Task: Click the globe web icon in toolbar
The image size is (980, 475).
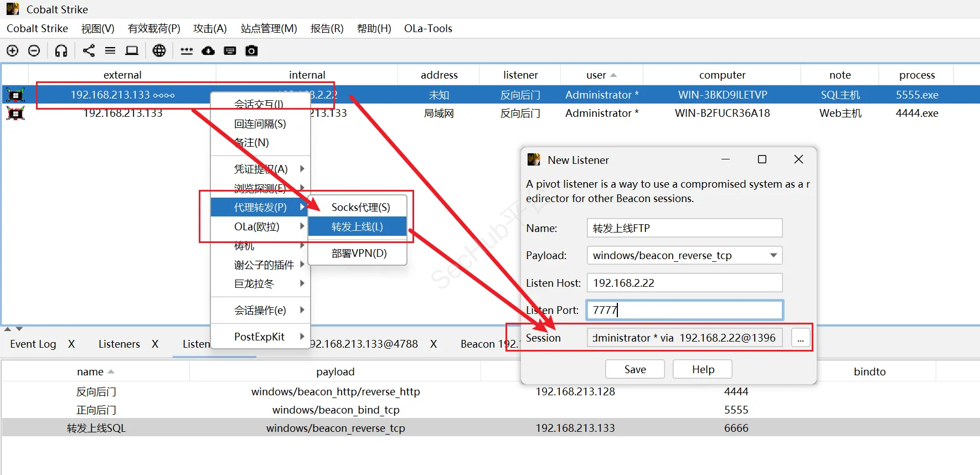Action: (x=159, y=51)
